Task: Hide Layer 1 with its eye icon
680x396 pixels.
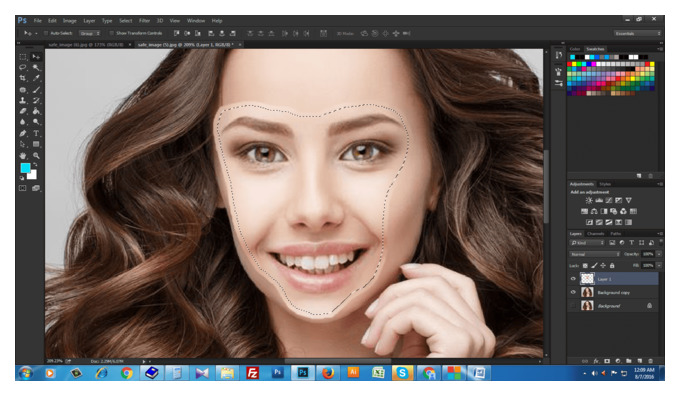Action: click(573, 279)
